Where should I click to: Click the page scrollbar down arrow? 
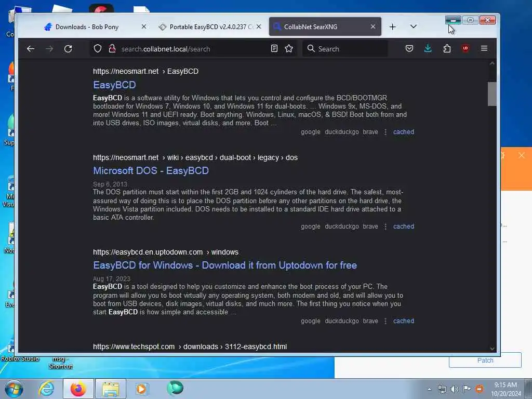(x=492, y=349)
